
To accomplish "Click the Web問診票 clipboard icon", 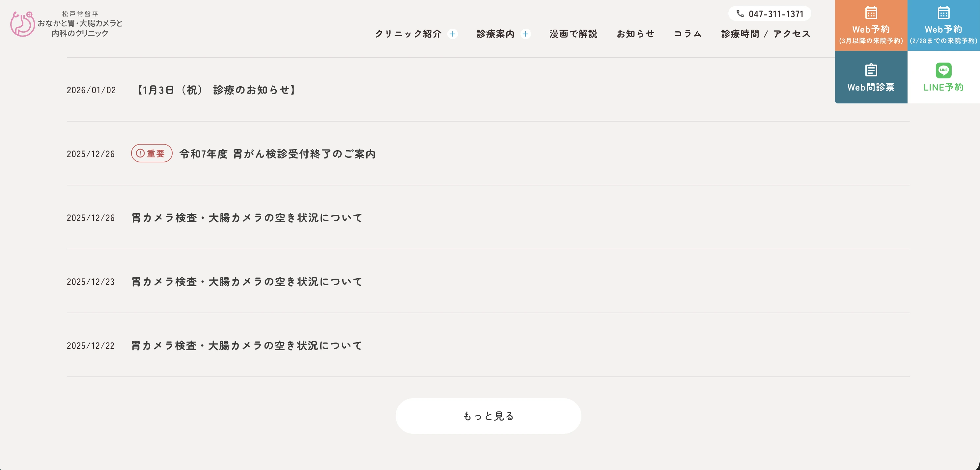I will [871, 70].
